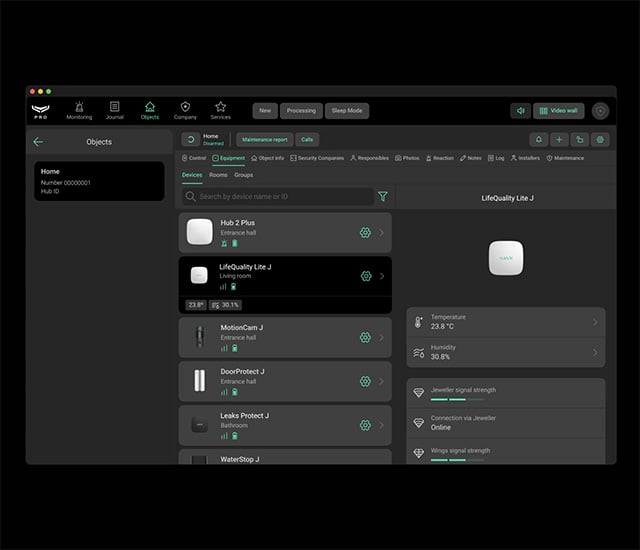Open the Journal section
This screenshot has width=640, height=550.
click(x=115, y=111)
